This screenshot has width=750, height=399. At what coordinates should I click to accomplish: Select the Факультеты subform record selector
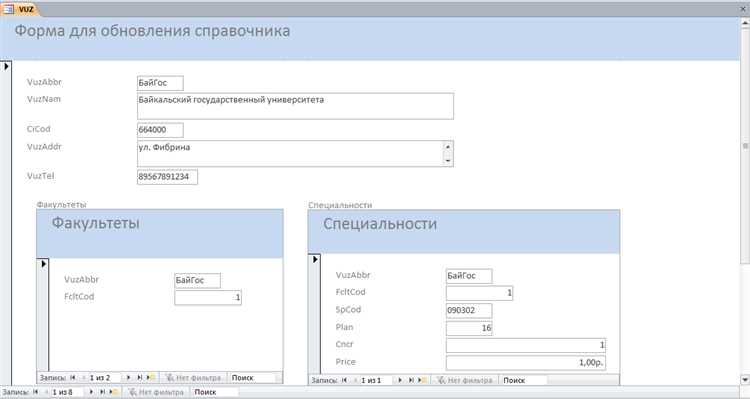pyautogui.click(x=43, y=264)
